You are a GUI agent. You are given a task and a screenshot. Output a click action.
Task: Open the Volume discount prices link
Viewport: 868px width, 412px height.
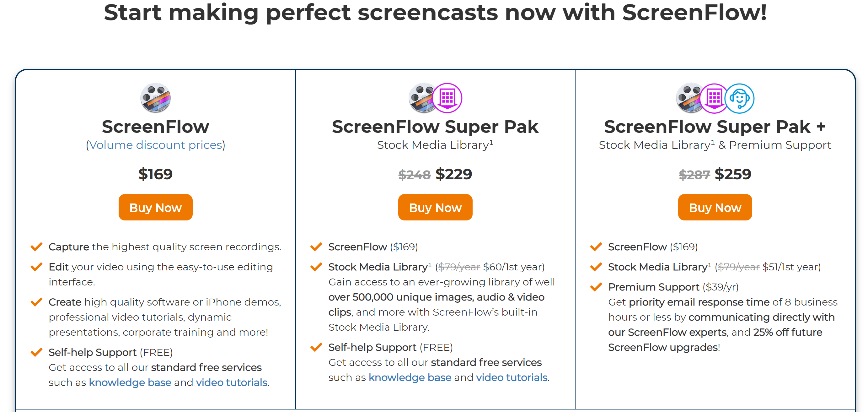tap(155, 145)
